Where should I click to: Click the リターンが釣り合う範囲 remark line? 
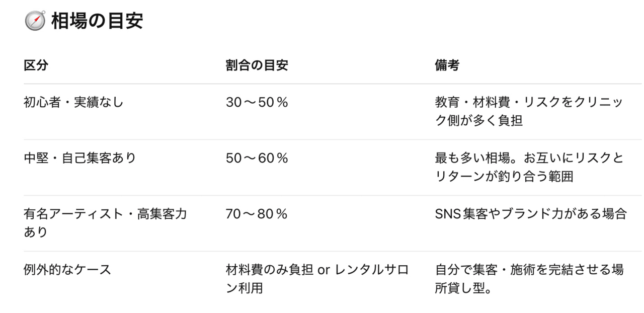click(504, 177)
